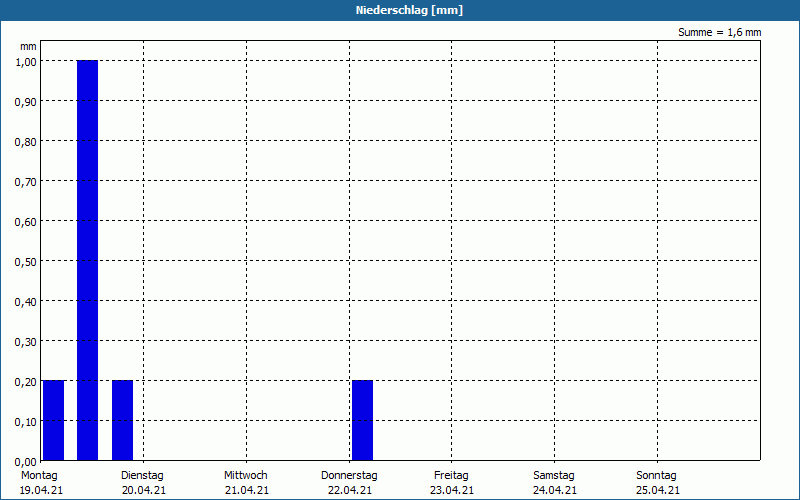Click the Dienstag axis label

(142, 476)
